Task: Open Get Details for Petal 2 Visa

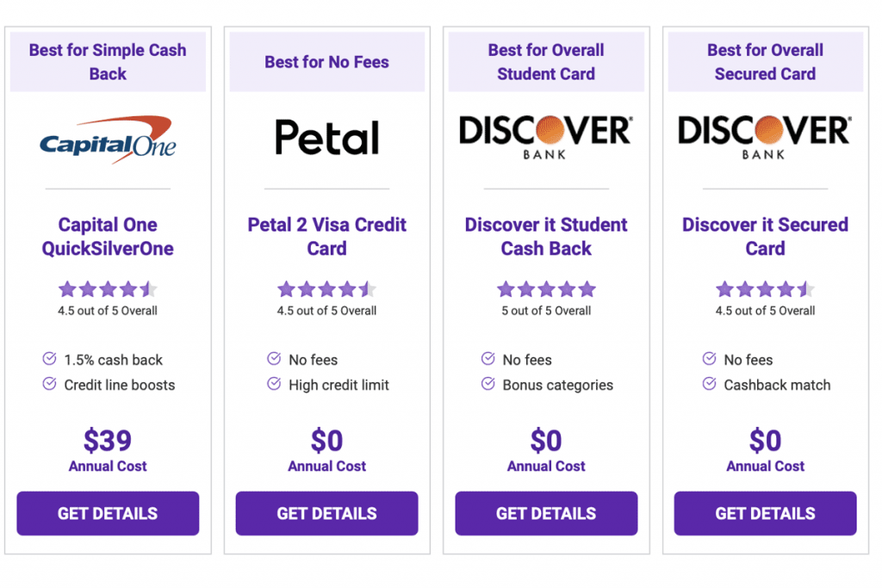Action: coord(326,513)
